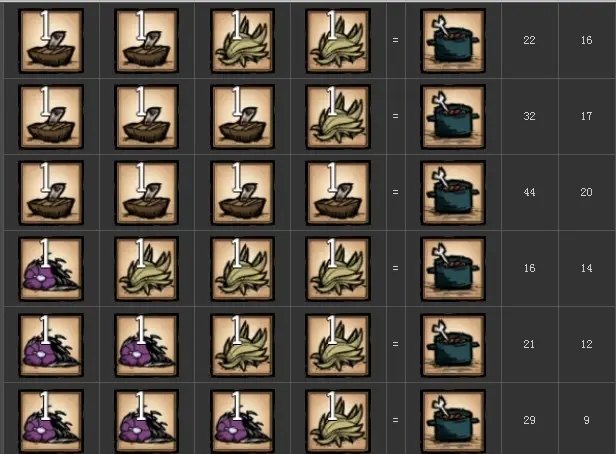The width and height of the screenshot is (616, 454).
Task: Click the value 44 cell
Action: (x=529, y=192)
